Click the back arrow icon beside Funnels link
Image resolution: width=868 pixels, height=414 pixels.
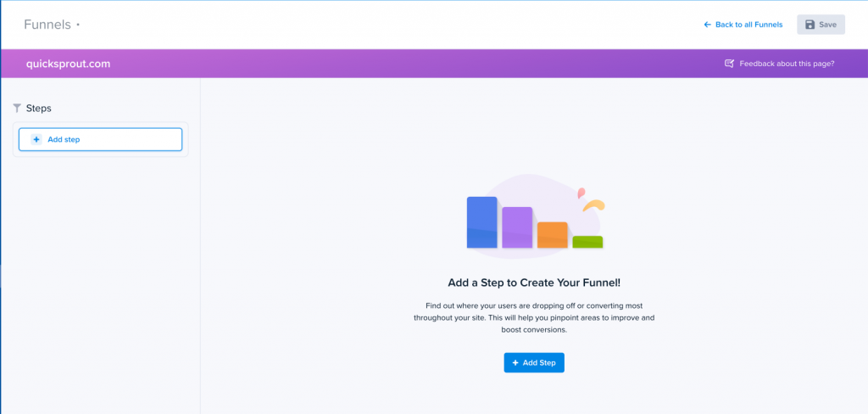(x=708, y=25)
